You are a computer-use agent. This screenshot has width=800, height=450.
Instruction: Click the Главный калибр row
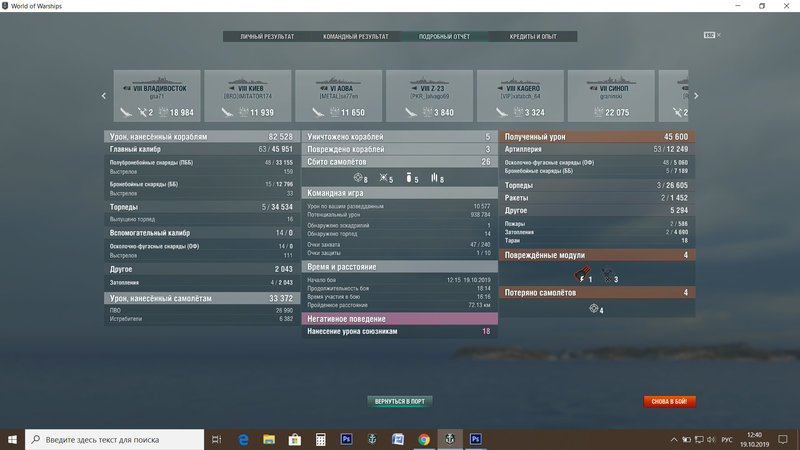[x=202, y=149]
